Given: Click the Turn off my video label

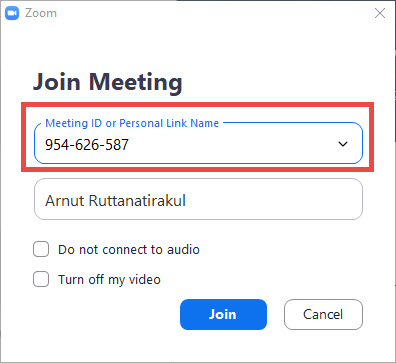Looking at the screenshot, I should [x=109, y=280].
